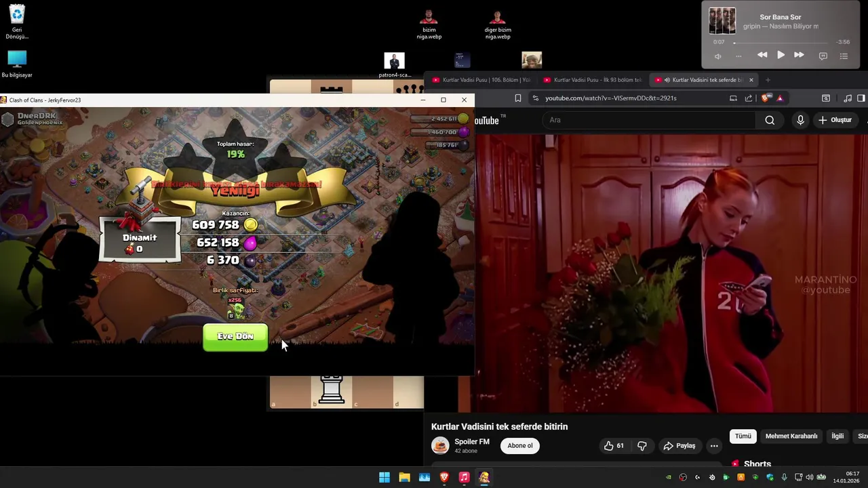This screenshot has width=868, height=488.
Task: Click the YouTube video player
Action: tap(671, 272)
